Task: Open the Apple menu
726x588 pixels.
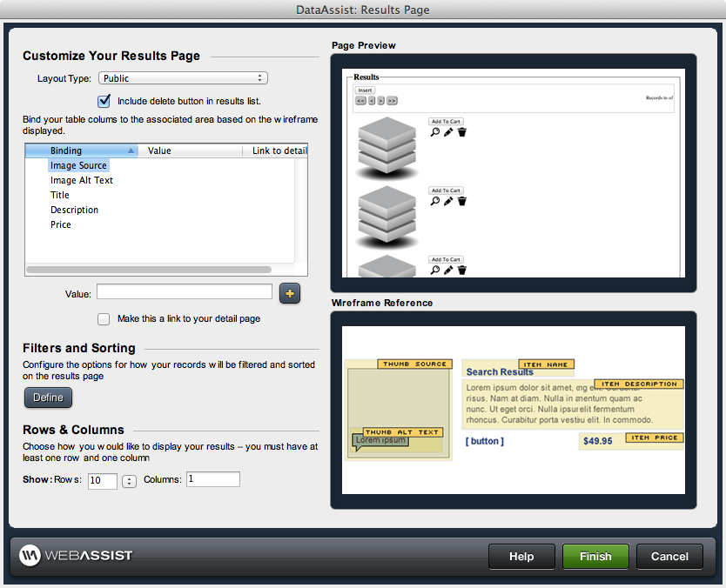Action: tap(9, 7)
